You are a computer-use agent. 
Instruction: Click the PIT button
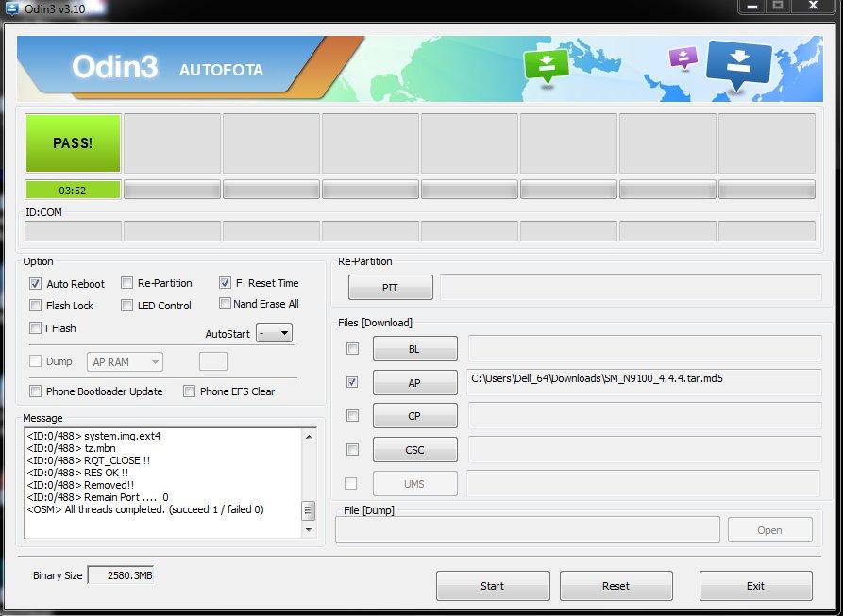390,288
